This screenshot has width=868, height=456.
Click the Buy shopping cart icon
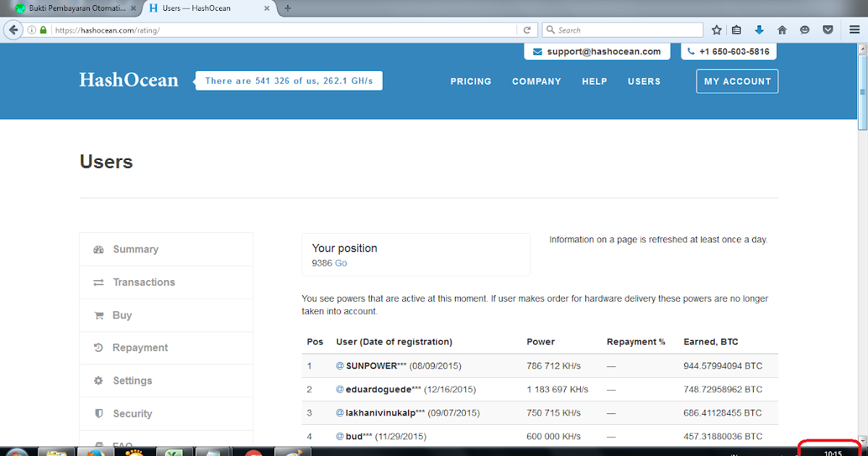coord(99,315)
